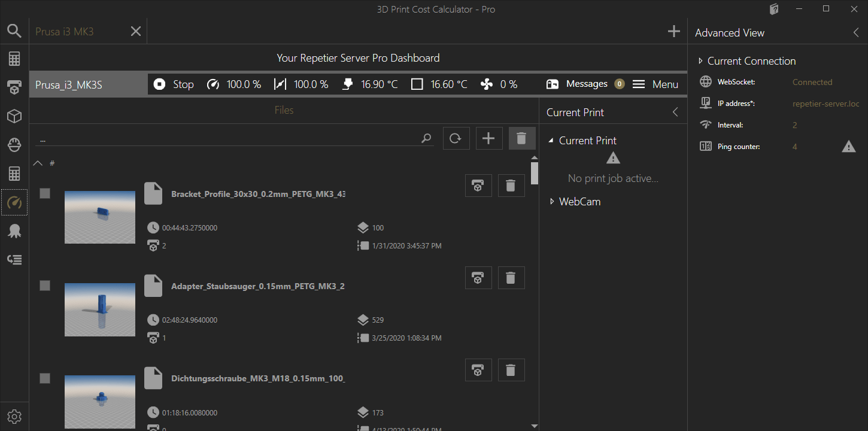Expand the Current Connection section
Viewport: 868px width, 431px height.
[700, 61]
